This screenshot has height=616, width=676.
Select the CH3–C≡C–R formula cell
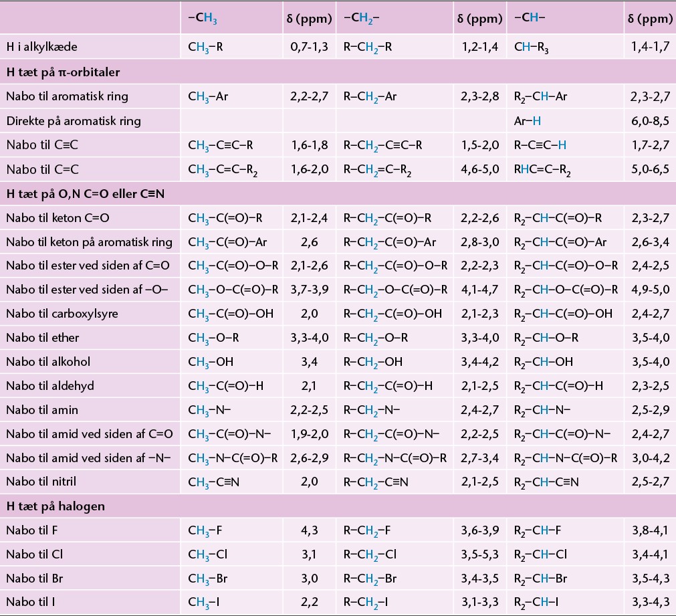point(220,145)
